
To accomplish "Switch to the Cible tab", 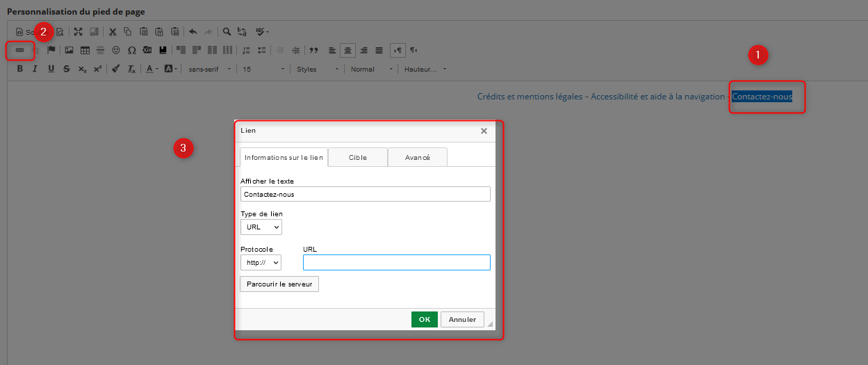I will pos(357,157).
